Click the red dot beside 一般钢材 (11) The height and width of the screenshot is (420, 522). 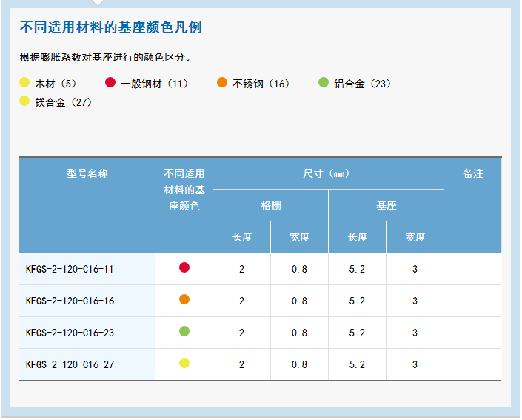tap(110, 82)
